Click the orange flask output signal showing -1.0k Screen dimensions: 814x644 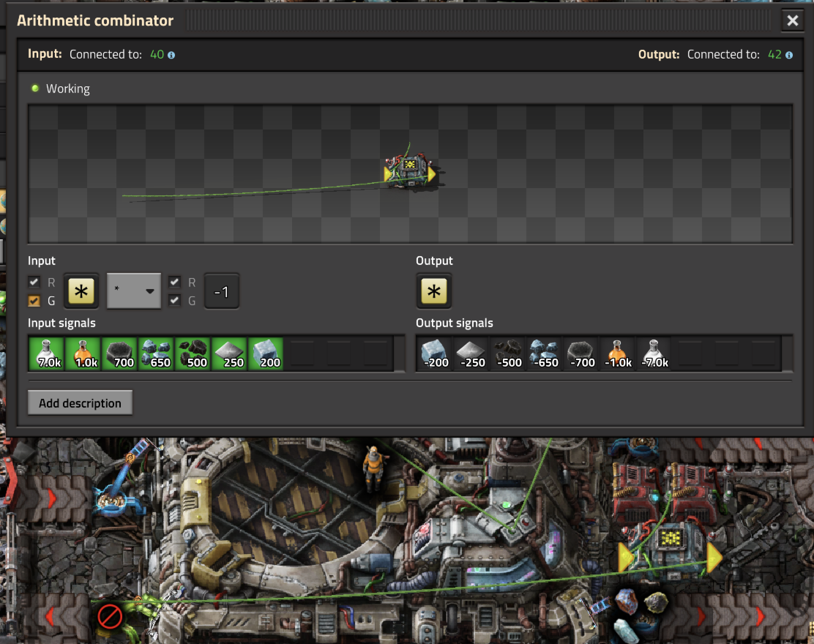pos(617,354)
